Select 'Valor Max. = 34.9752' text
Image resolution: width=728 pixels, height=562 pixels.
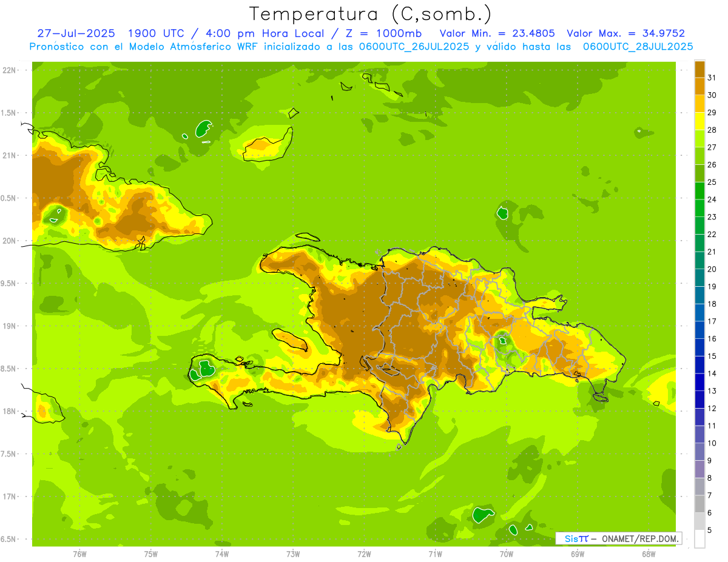pos(625,33)
